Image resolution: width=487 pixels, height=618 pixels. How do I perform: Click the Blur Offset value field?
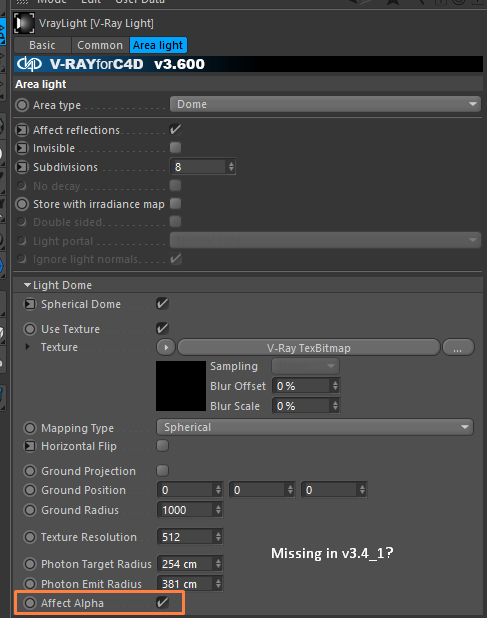click(x=302, y=386)
